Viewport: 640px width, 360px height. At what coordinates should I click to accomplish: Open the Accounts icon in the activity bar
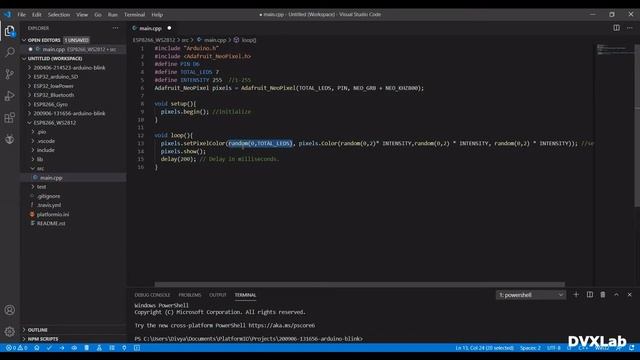tap(10, 310)
